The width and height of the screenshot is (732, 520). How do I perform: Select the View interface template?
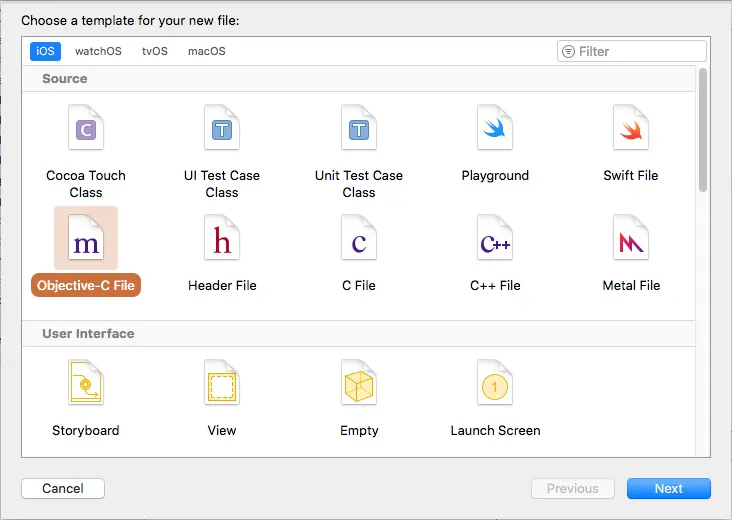click(x=221, y=385)
